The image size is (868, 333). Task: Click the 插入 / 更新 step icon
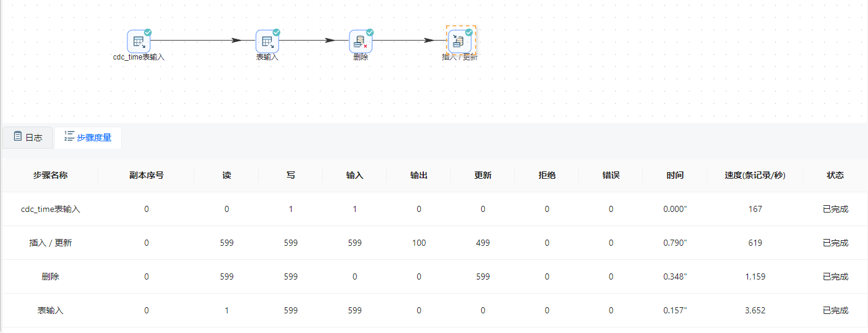coord(460,41)
